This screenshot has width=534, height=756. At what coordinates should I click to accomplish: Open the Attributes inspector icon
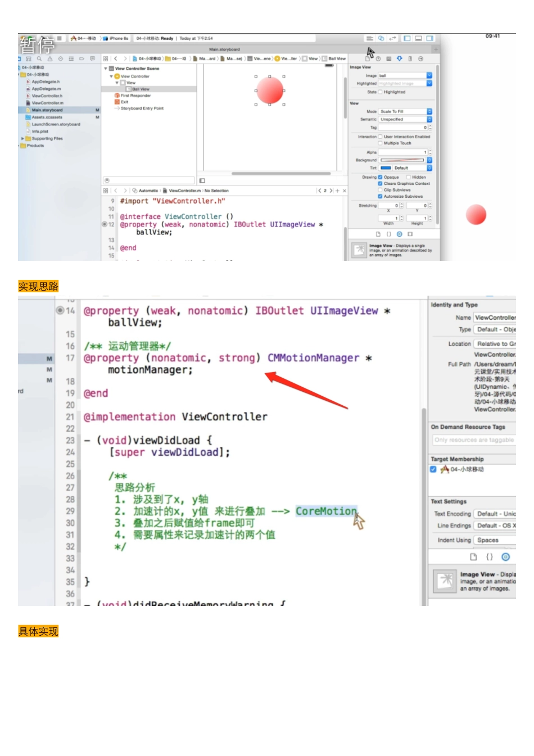pos(399,58)
